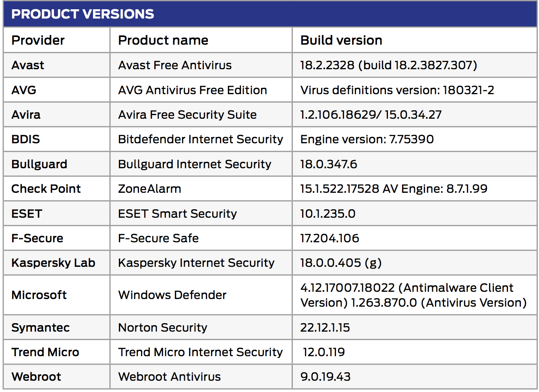This screenshot has width=539, height=392.
Task: Select ESET Smart Security product cell
Action: coord(177,214)
